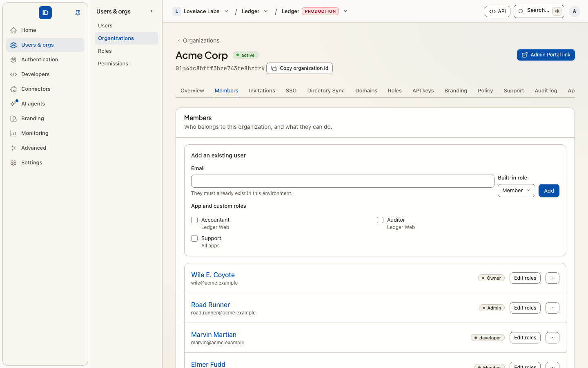Screen dimensions: 588x368
Task: Click the Email input field
Action: click(343, 181)
